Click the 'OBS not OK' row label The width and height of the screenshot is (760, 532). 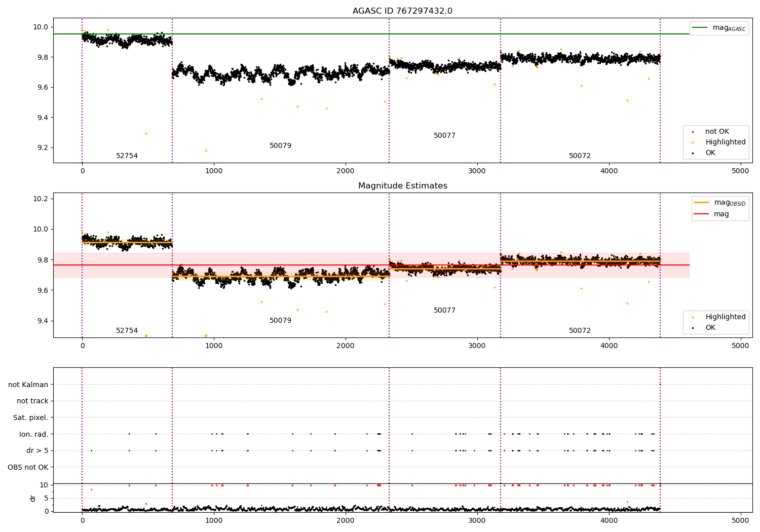tap(28, 467)
